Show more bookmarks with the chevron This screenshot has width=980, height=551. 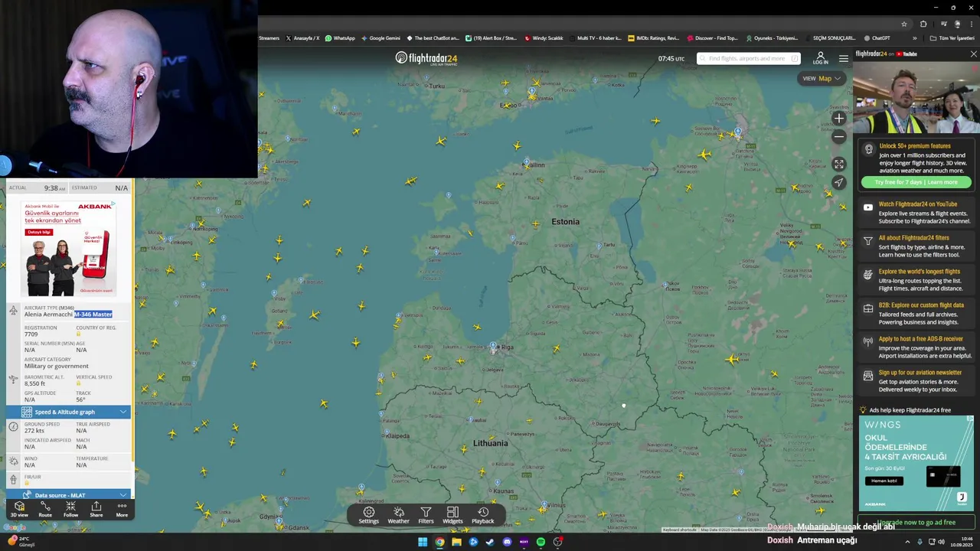point(914,38)
